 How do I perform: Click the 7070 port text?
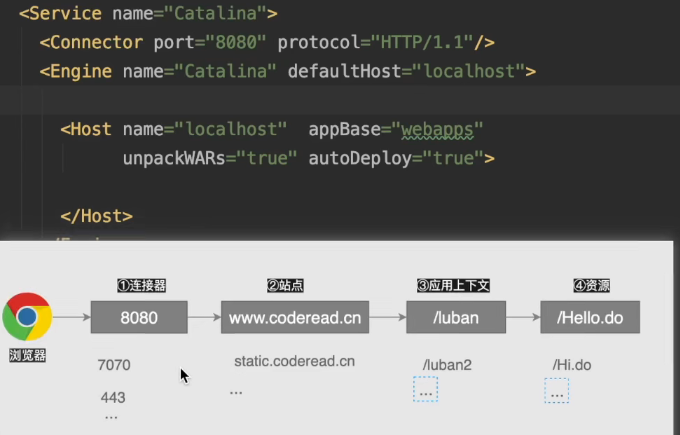pyautogui.click(x=114, y=365)
